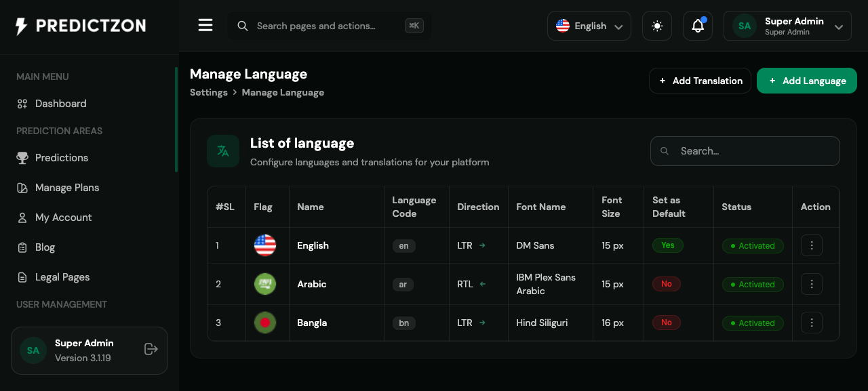Click the English language name in table
The image size is (868, 391).
pyautogui.click(x=313, y=245)
